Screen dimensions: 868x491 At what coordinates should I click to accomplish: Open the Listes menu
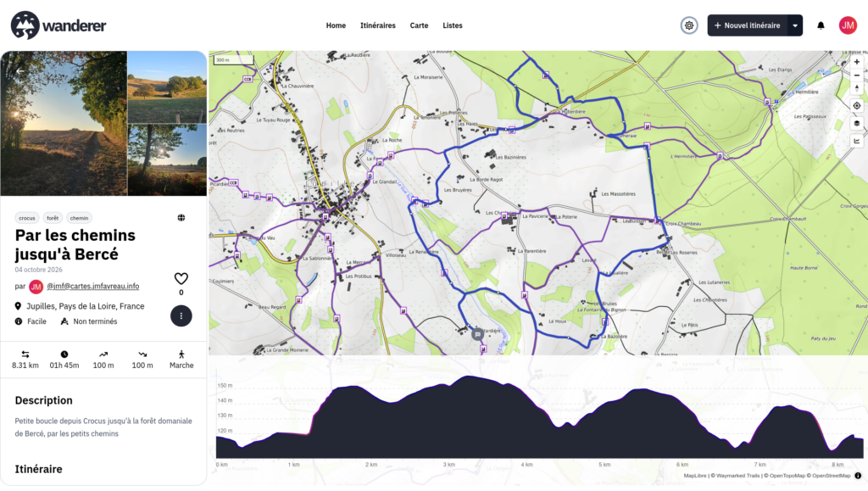tap(453, 25)
